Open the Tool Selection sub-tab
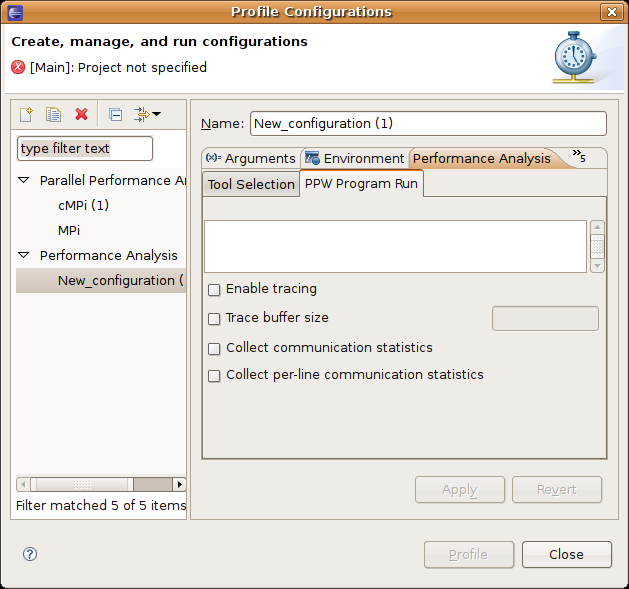The height and width of the screenshot is (589, 629). click(251, 184)
